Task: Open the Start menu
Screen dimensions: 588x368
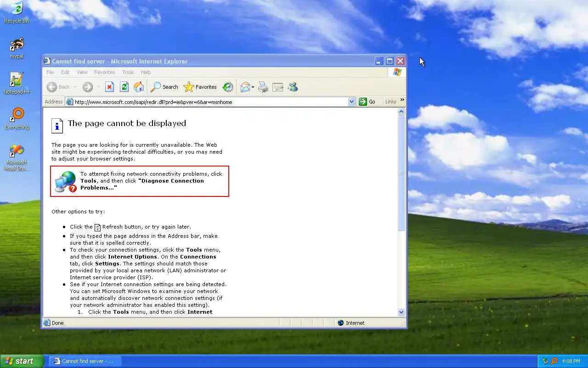Action: click(x=22, y=361)
